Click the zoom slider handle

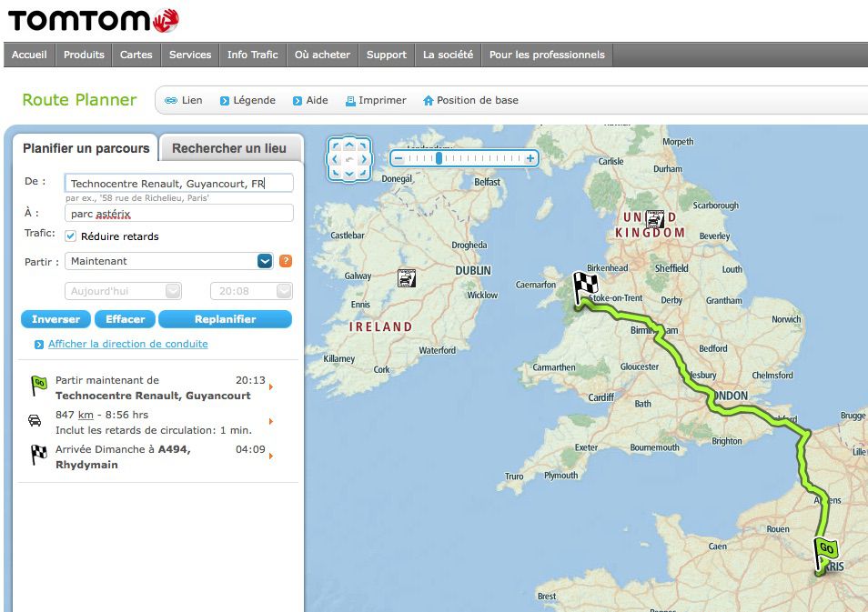point(439,159)
